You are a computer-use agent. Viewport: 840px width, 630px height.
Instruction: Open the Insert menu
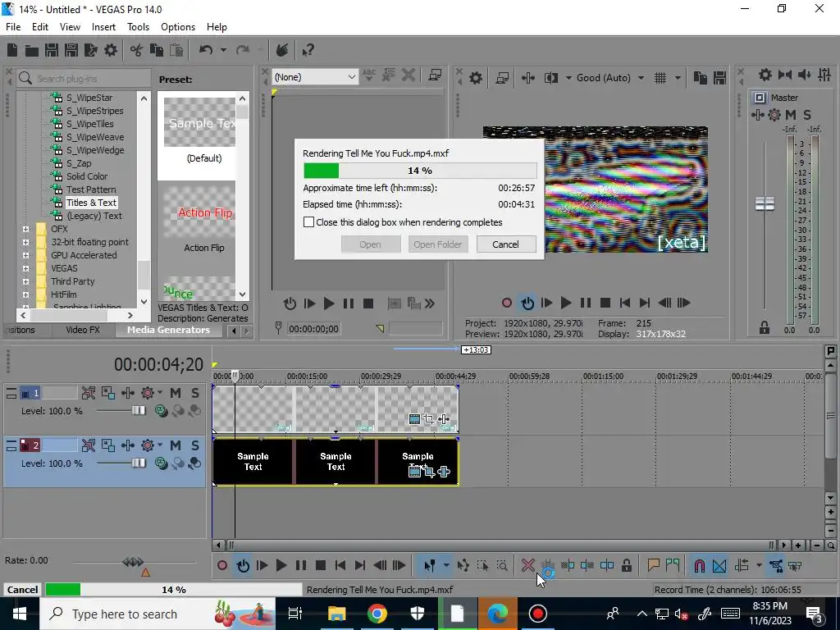pos(103,27)
